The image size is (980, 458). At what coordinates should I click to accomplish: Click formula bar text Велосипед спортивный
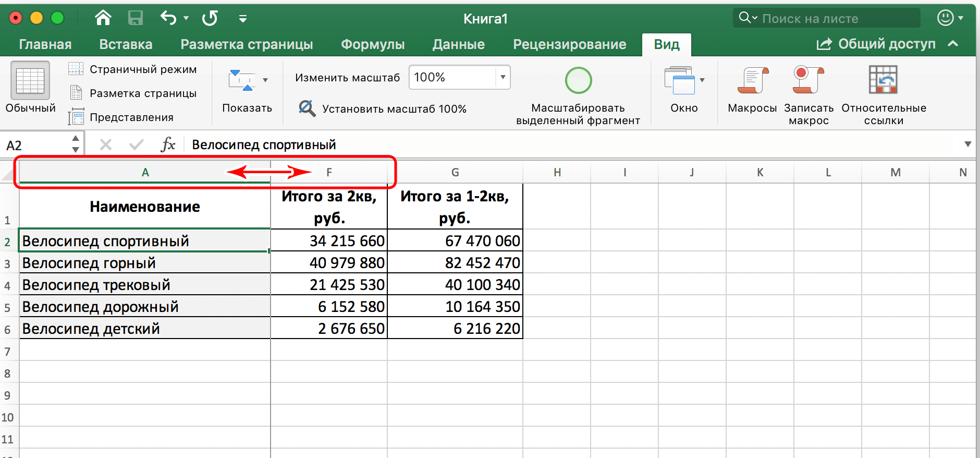pyautogui.click(x=264, y=144)
